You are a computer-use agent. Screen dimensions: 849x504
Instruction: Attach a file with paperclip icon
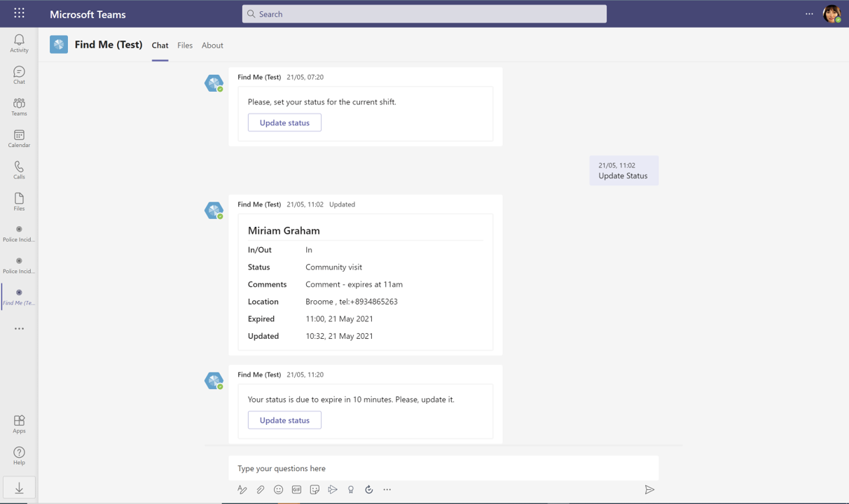pos(260,490)
